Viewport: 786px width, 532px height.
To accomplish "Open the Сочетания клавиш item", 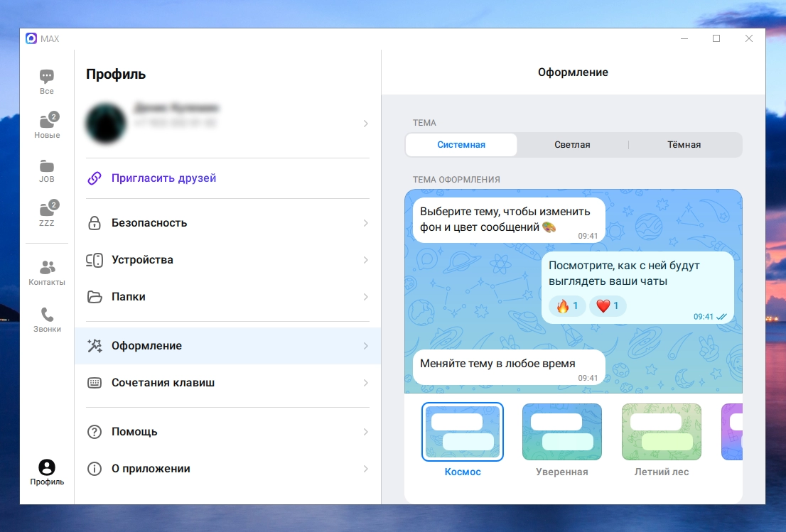I will (x=227, y=384).
